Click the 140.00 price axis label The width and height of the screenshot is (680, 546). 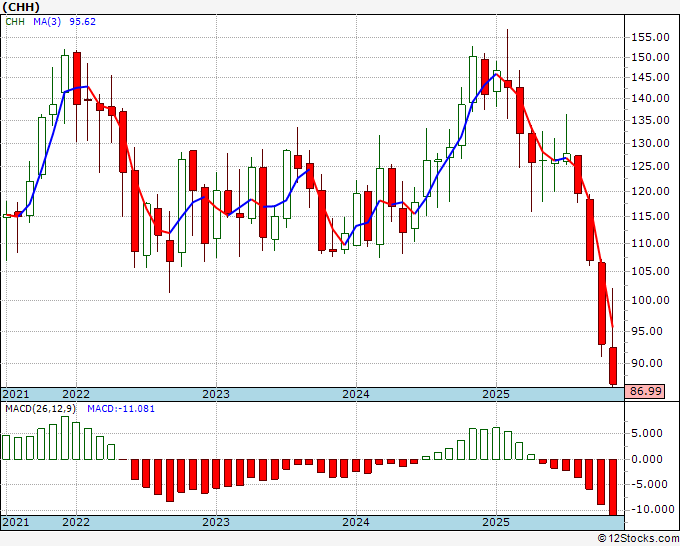650,98
